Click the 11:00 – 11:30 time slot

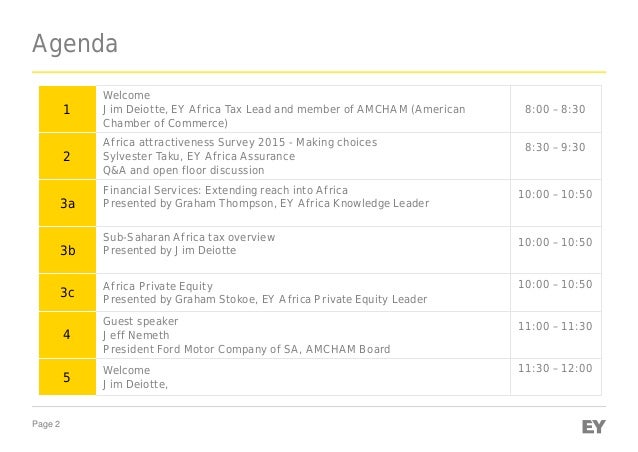pos(555,326)
